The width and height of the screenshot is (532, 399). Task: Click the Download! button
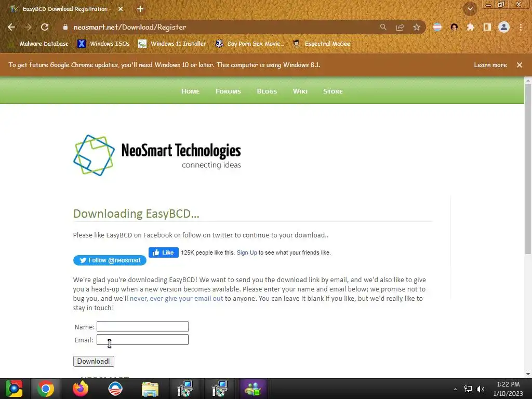coord(94,362)
